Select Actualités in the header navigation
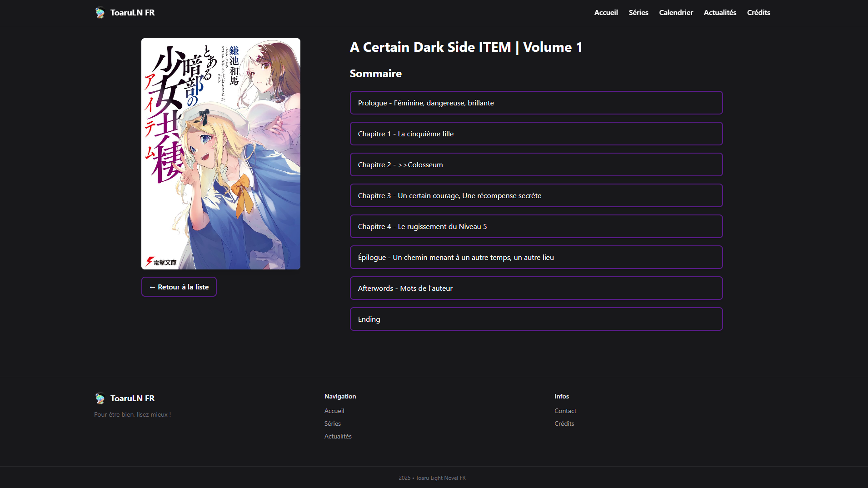The image size is (868, 488). click(720, 13)
